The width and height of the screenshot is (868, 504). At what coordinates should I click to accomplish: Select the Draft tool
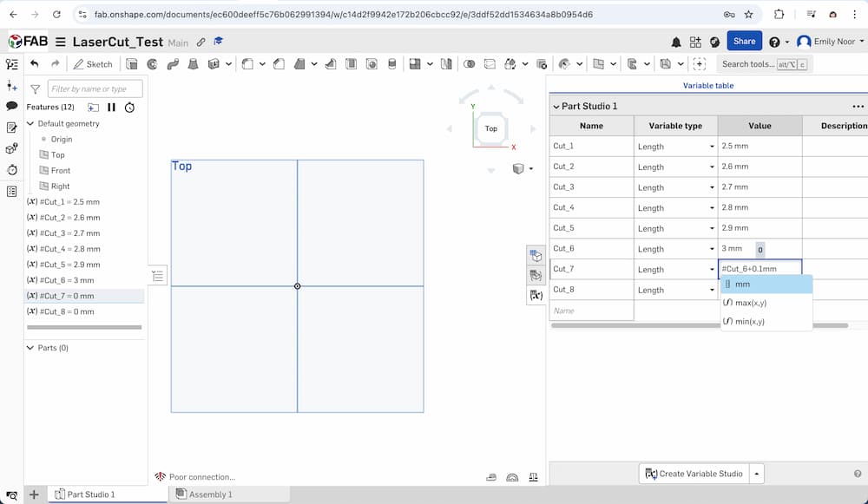(299, 64)
